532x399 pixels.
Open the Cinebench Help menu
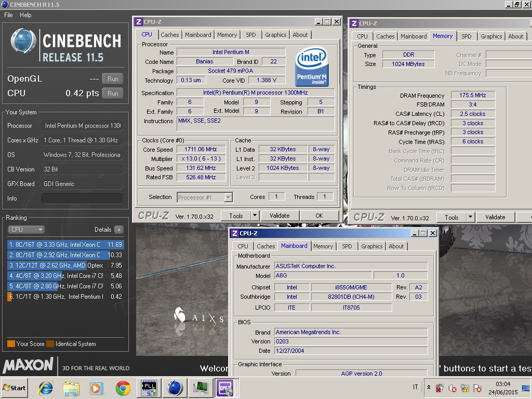[25, 15]
